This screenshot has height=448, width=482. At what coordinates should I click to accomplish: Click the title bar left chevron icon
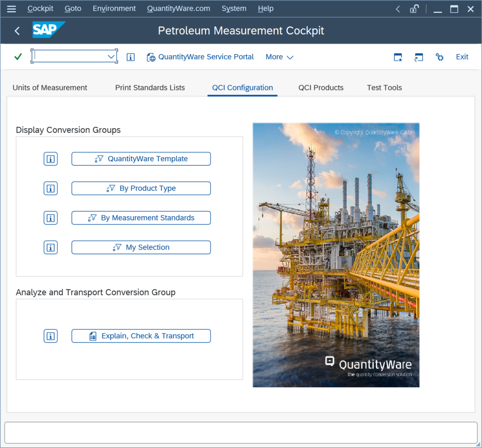tap(398, 9)
